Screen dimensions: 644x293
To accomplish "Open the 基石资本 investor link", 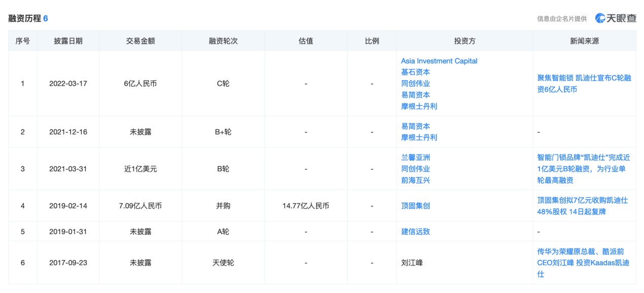I will [415, 72].
